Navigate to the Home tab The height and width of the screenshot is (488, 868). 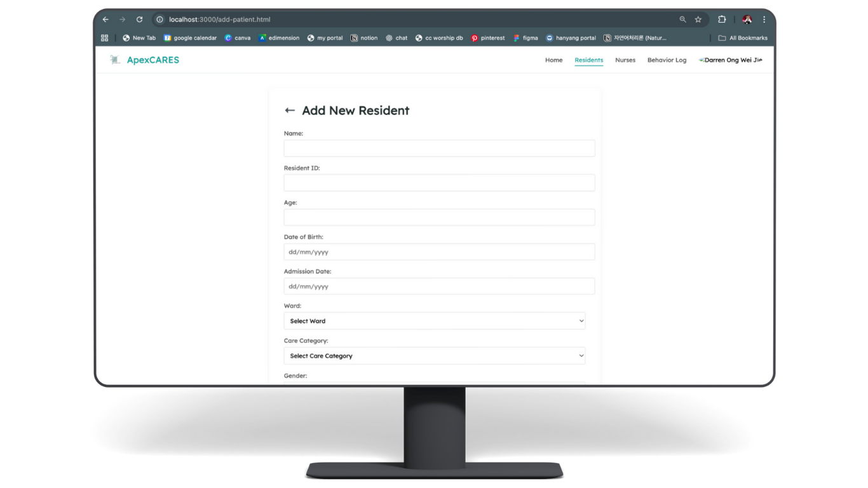pos(553,60)
